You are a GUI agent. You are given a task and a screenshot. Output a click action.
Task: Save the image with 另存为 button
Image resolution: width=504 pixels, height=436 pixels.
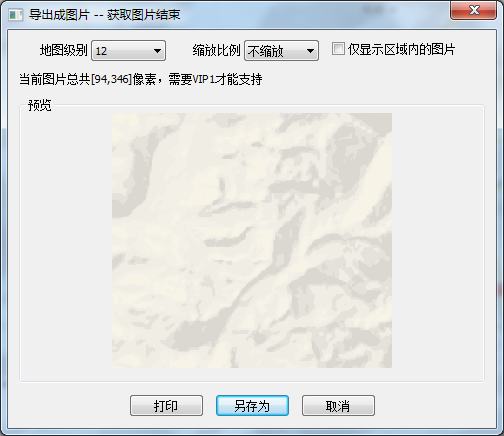252,406
